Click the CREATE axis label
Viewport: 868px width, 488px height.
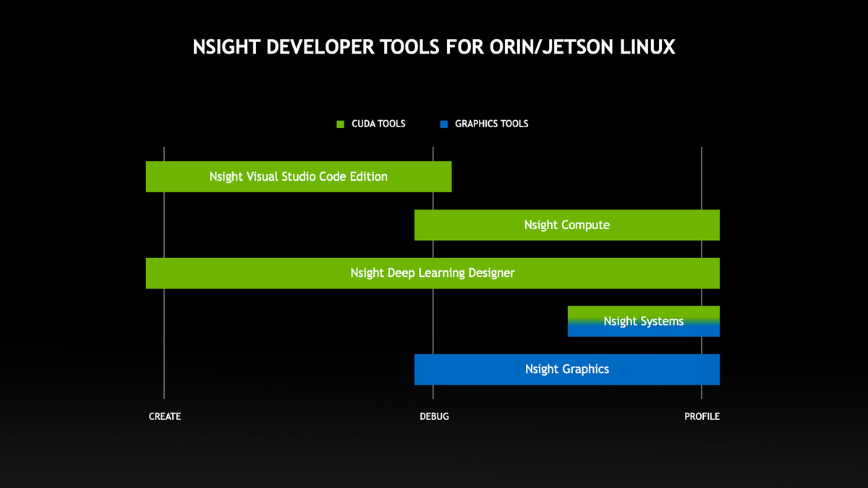[x=165, y=416]
